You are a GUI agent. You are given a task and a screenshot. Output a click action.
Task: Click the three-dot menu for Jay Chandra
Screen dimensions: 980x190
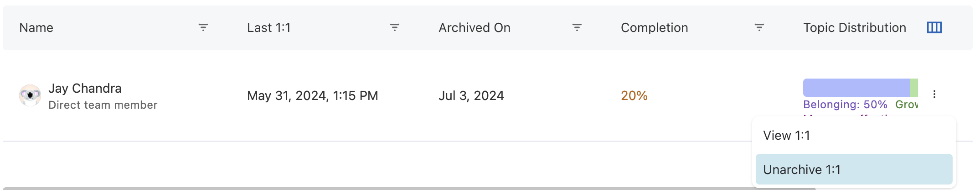pos(934,94)
